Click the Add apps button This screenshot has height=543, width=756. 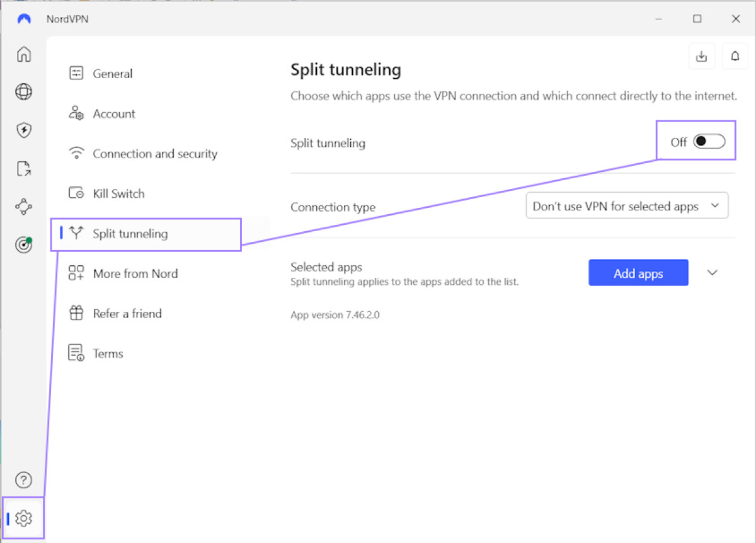pyautogui.click(x=638, y=273)
